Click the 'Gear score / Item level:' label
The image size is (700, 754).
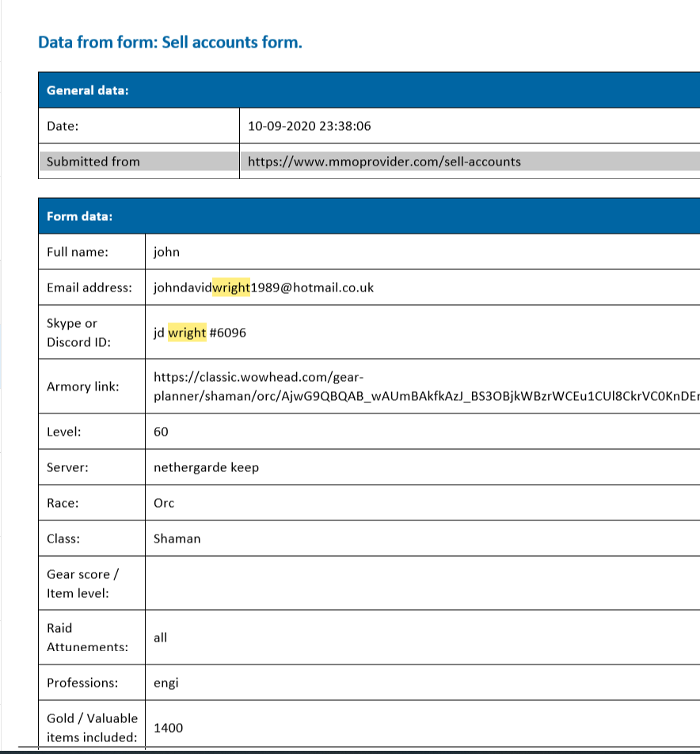[x=82, y=583]
